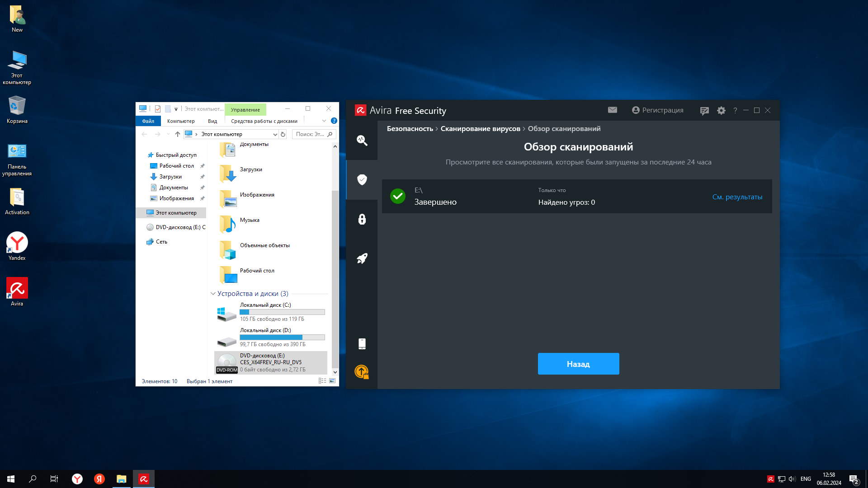Click the orange upgrade icon in sidebar
The width and height of the screenshot is (868, 488).
click(362, 371)
